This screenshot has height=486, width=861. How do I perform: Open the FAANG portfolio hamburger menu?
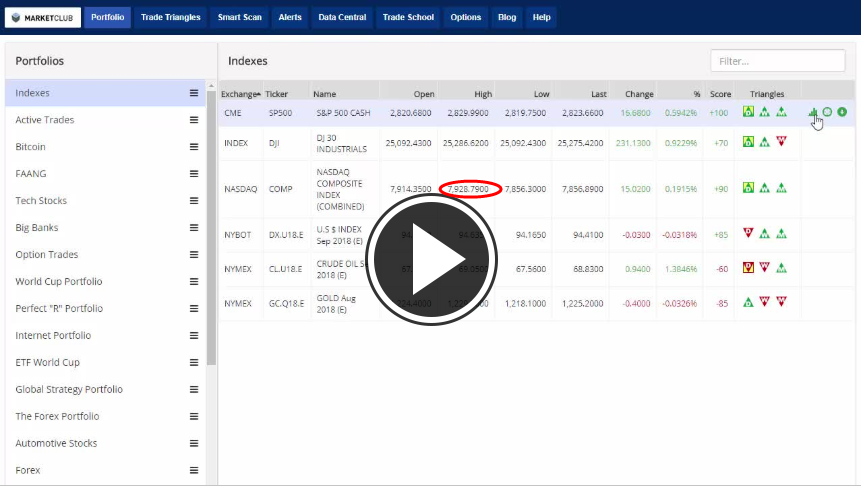coord(194,174)
